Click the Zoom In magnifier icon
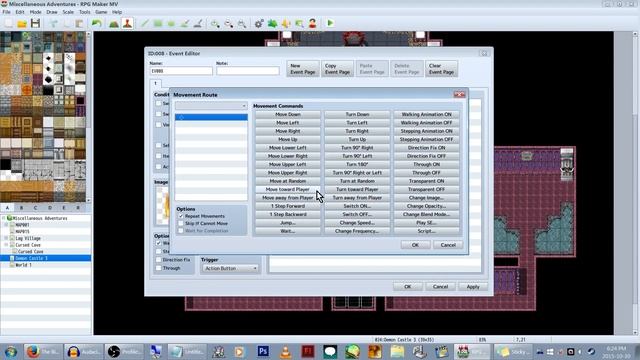Screen dimensions: 640x360 (x=215, y=23)
